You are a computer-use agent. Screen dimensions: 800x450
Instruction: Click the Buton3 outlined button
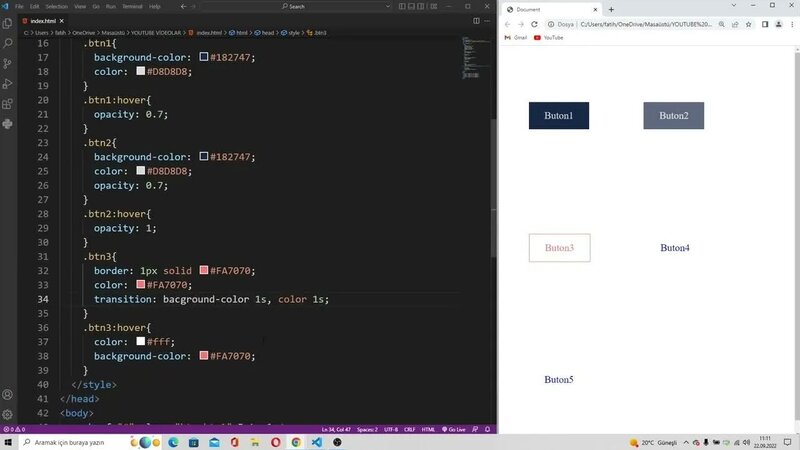(x=559, y=247)
